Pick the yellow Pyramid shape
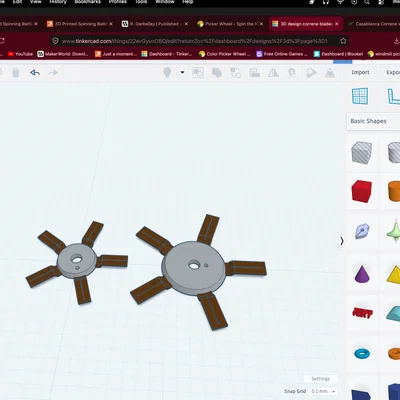Image resolution: width=400 pixels, height=400 pixels. point(394,275)
